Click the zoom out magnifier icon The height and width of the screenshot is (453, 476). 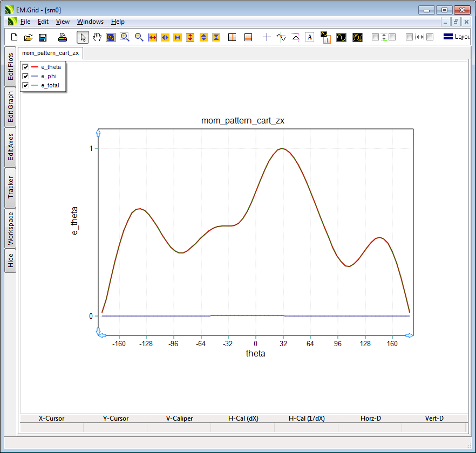click(x=139, y=37)
